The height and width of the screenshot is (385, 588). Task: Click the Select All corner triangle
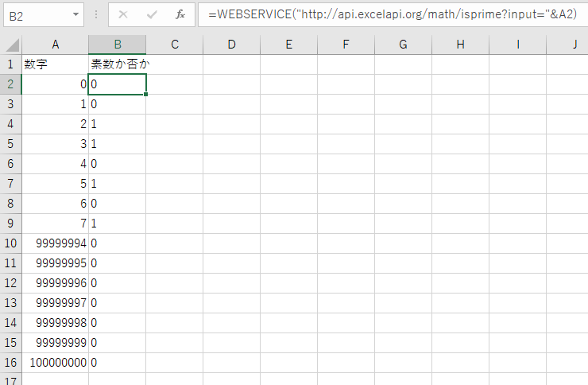pyautogui.click(x=11, y=45)
